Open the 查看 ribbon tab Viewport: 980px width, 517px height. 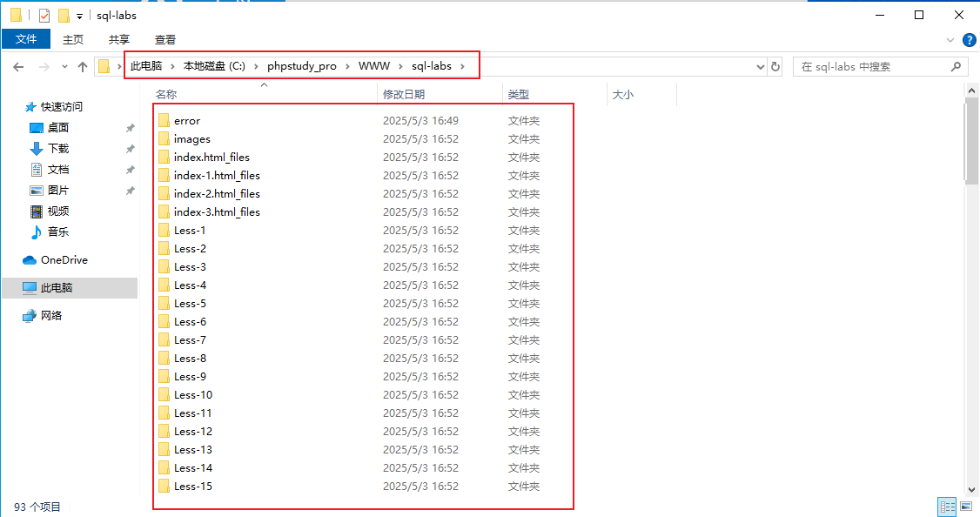[x=165, y=39]
